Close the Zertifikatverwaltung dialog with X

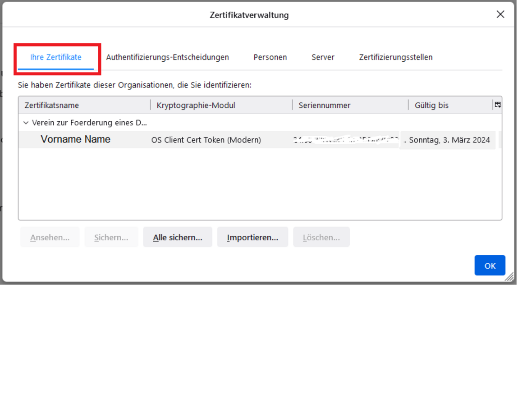click(500, 14)
